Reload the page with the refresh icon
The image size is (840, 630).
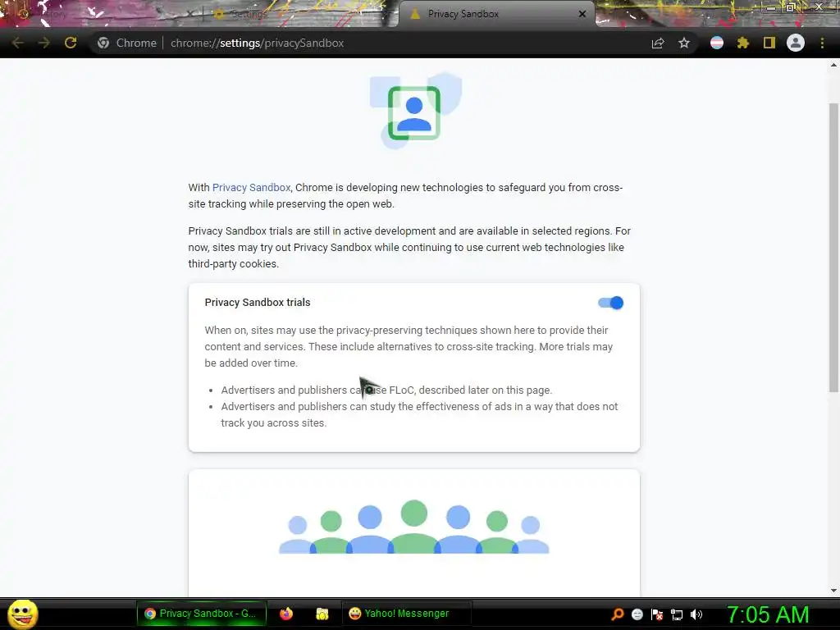(x=71, y=43)
